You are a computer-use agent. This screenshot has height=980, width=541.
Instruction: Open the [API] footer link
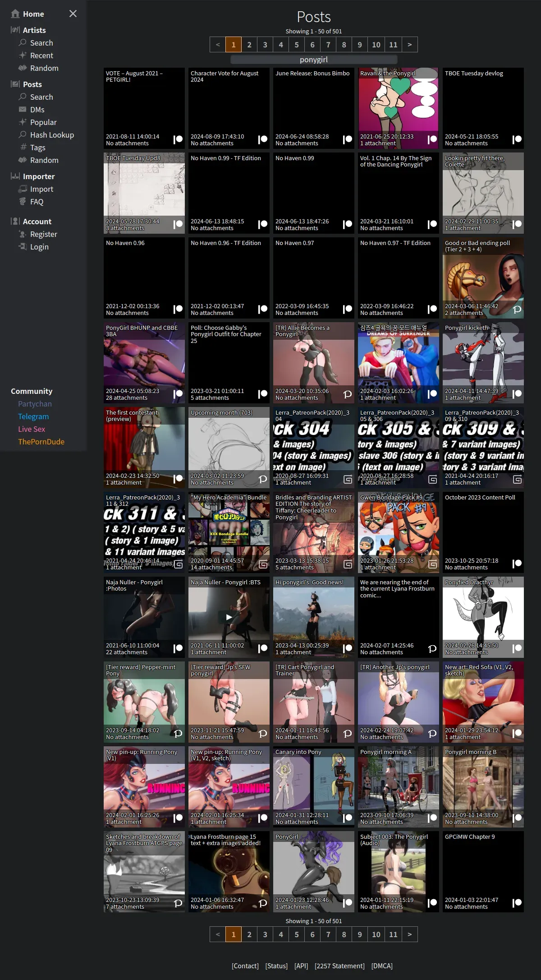coord(301,966)
